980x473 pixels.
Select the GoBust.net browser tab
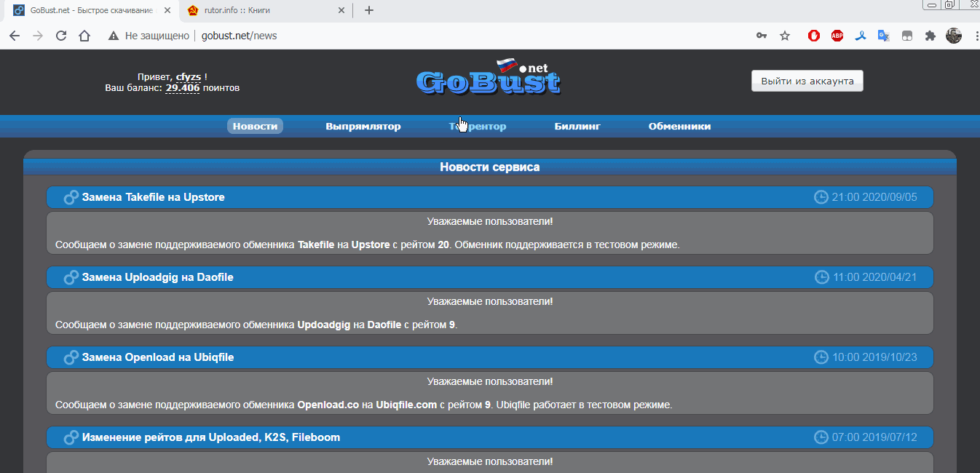(x=90, y=10)
